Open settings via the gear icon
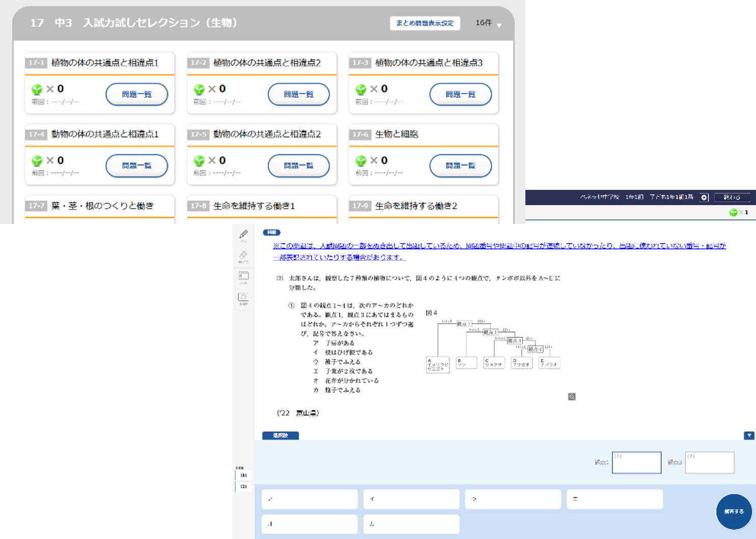The width and height of the screenshot is (756, 539). pyautogui.click(x=704, y=197)
